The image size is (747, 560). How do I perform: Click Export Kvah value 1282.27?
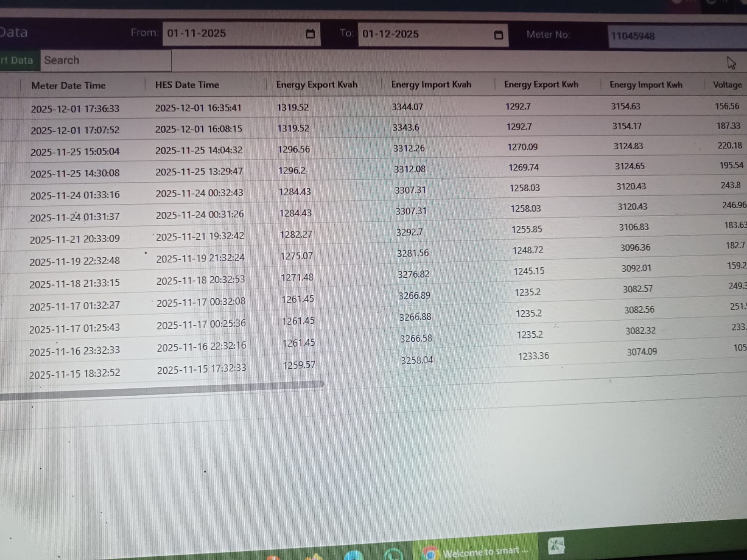pyautogui.click(x=296, y=234)
